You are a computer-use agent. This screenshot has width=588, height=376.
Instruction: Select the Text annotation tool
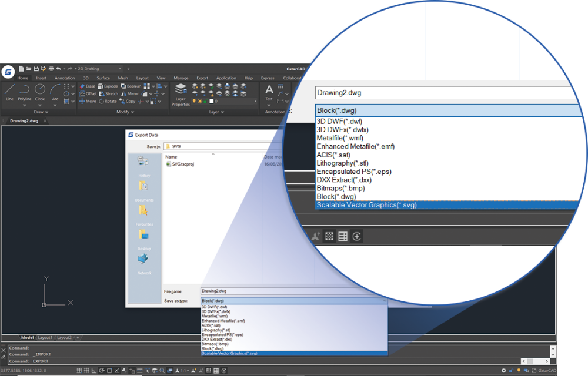pyautogui.click(x=269, y=92)
